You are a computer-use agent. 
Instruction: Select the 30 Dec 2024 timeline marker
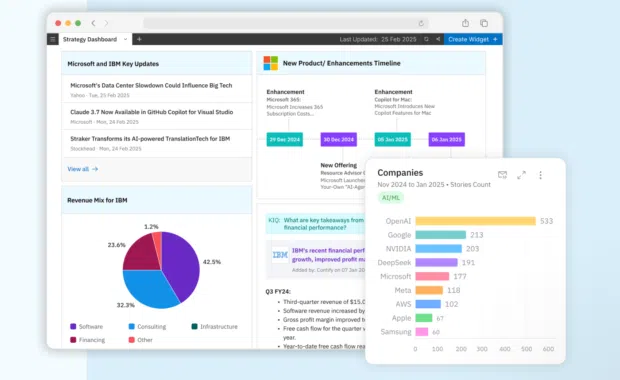pyautogui.click(x=338, y=139)
